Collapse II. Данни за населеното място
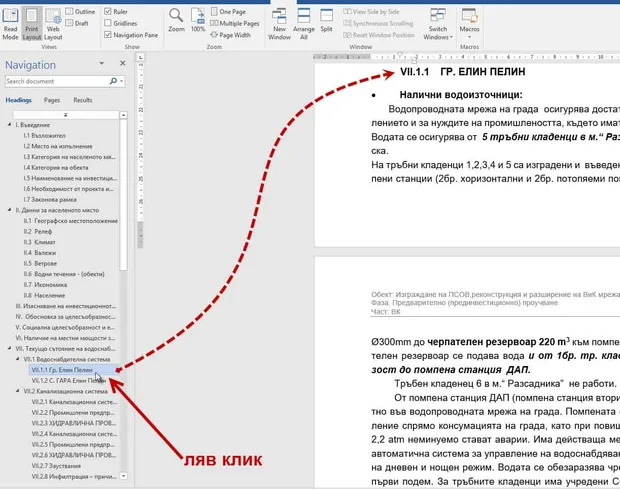This screenshot has width=620, height=489. (9, 210)
